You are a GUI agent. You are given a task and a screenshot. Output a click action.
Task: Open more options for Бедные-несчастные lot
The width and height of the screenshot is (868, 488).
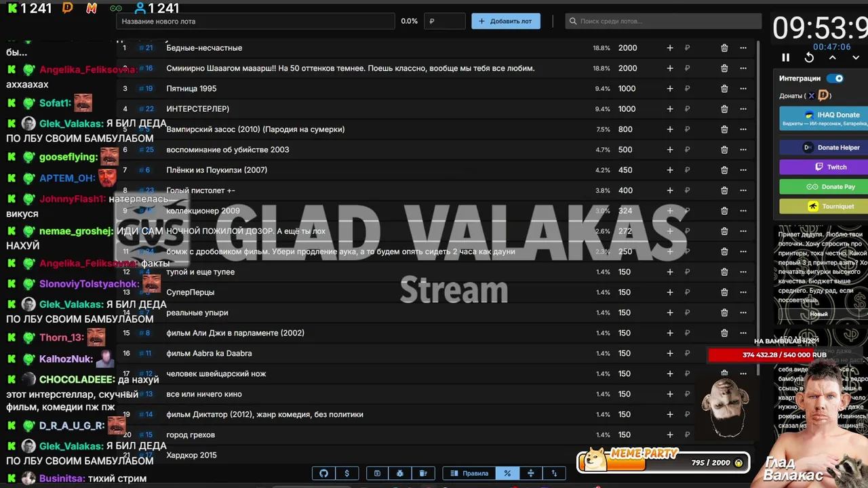point(743,48)
